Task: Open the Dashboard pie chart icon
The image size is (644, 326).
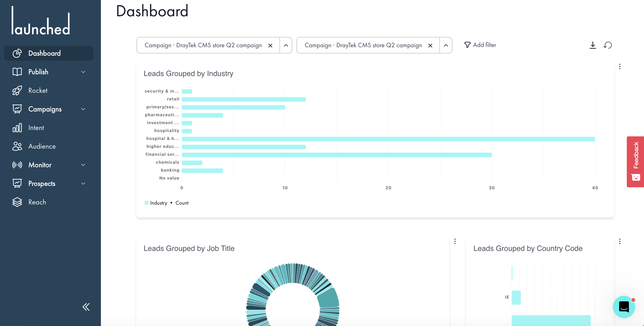Action: click(x=17, y=53)
